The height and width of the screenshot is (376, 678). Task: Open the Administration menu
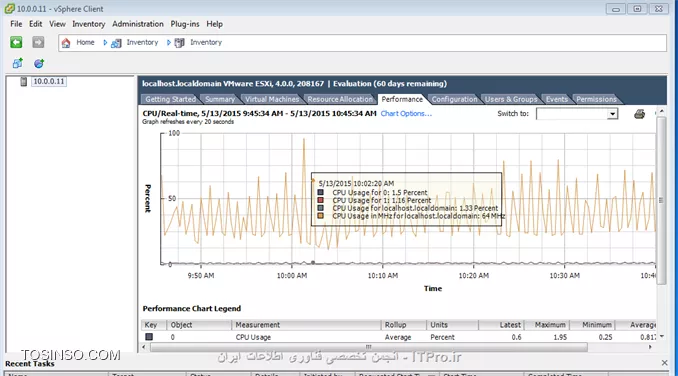(x=138, y=24)
